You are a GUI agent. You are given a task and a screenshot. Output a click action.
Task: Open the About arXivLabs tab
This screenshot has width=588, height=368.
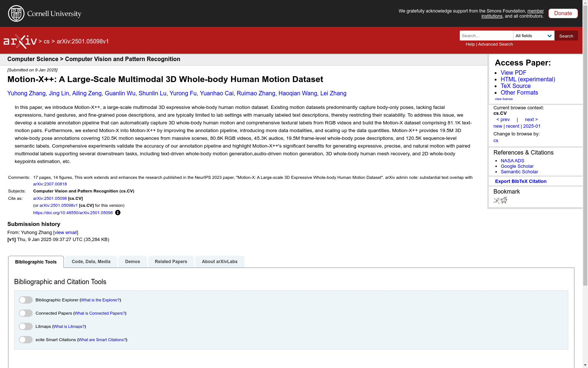220,262
